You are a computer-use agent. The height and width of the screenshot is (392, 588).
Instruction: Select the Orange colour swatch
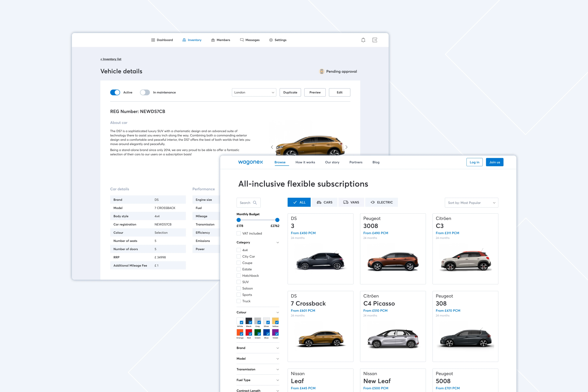click(x=240, y=333)
